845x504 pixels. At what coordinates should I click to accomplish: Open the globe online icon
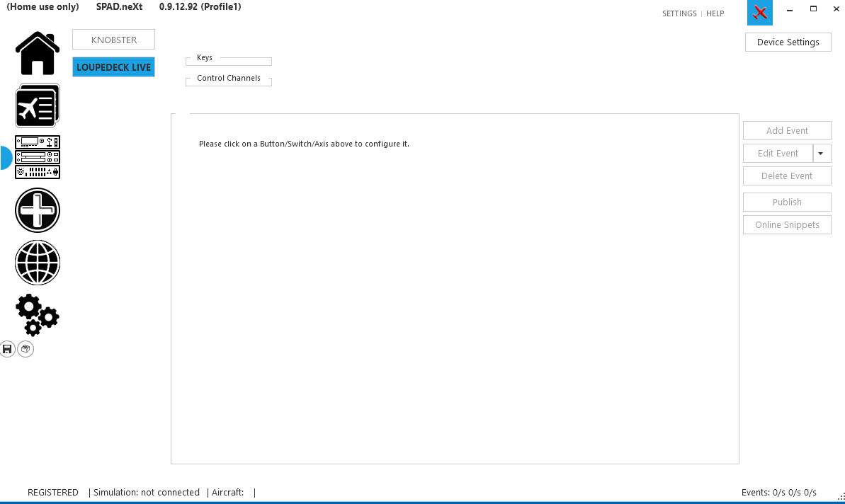38,263
